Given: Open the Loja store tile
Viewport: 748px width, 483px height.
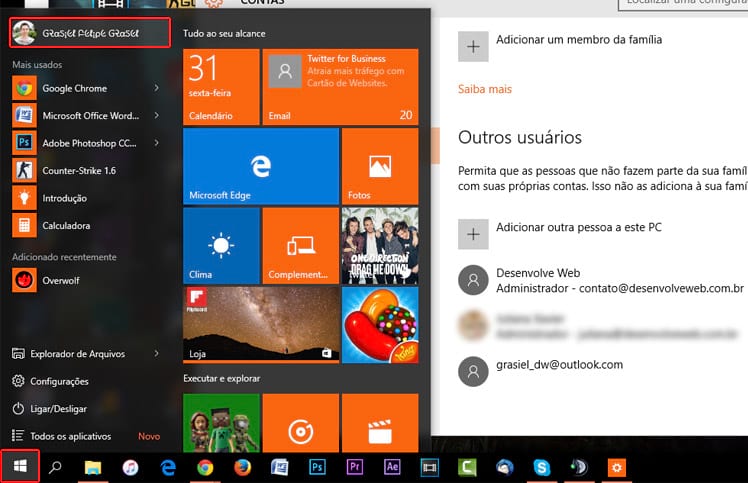Looking at the screenshot, I should pyautogui.click(x=261, y=325).
